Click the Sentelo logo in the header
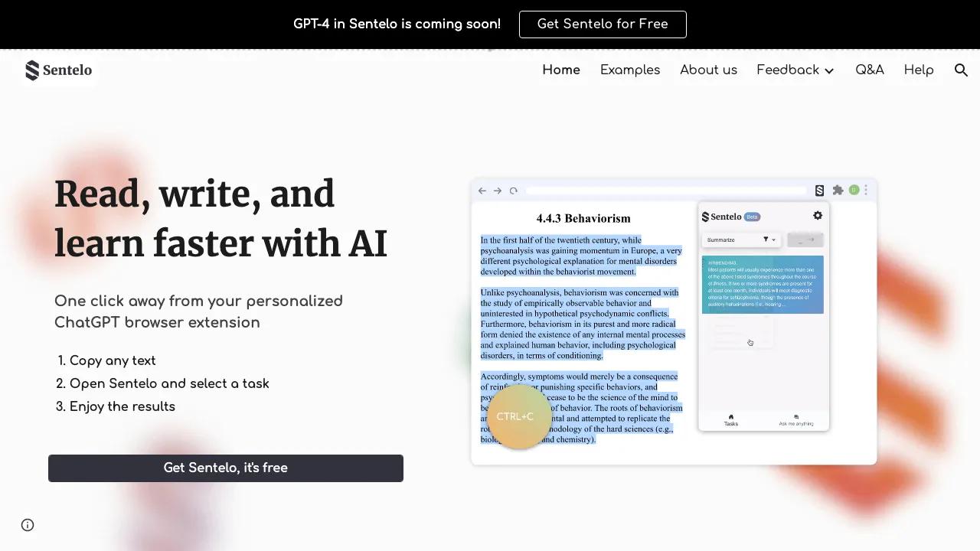 pos(58,70)
